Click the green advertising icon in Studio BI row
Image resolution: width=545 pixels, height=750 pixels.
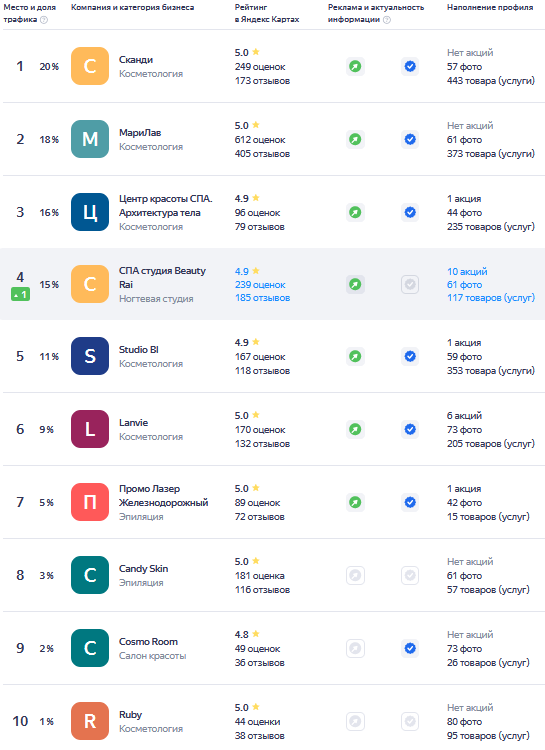click(x=355, y=356)
